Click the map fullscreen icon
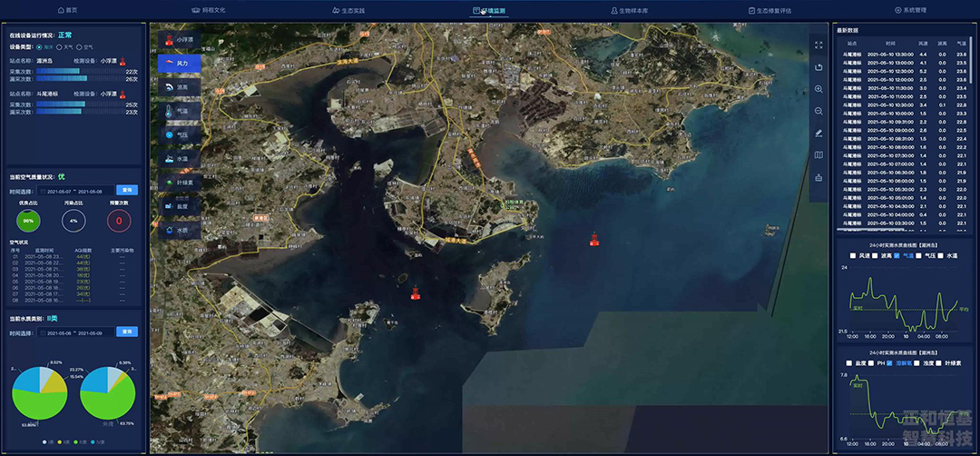Screen dimensions: 980x456 click(x=818, y=45)
